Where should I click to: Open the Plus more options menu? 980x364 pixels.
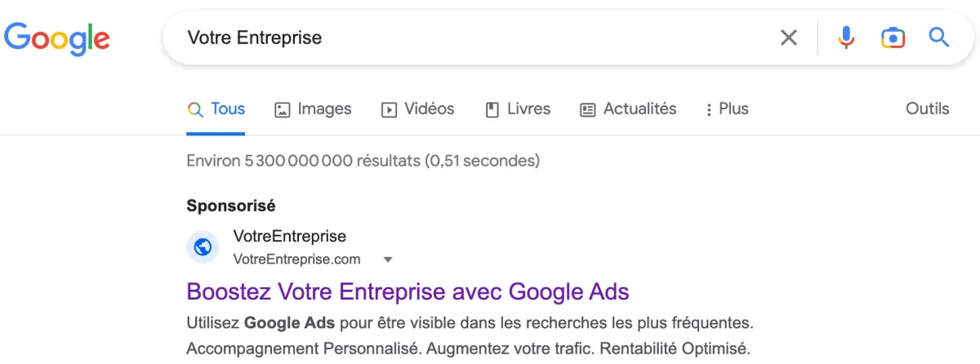[x=727, y=109]
